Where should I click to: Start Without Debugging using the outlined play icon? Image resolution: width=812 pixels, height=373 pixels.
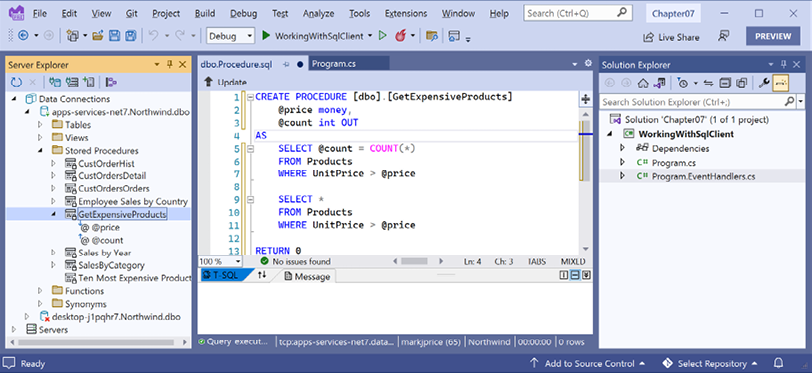click(383, 36)
